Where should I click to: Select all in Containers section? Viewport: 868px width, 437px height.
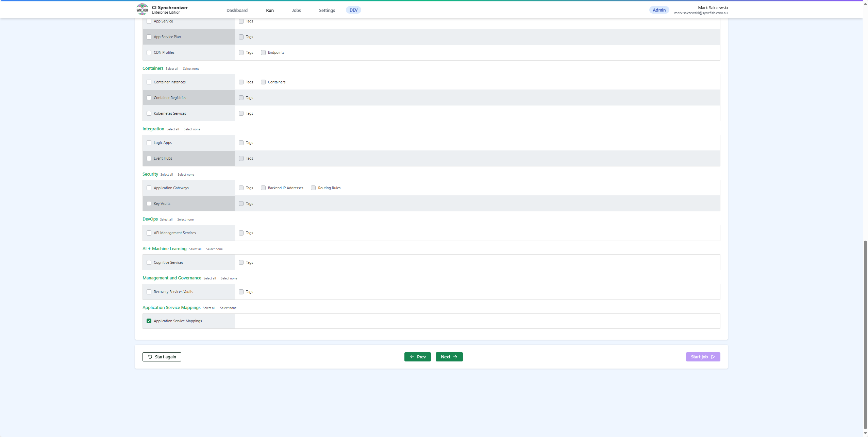172,69
